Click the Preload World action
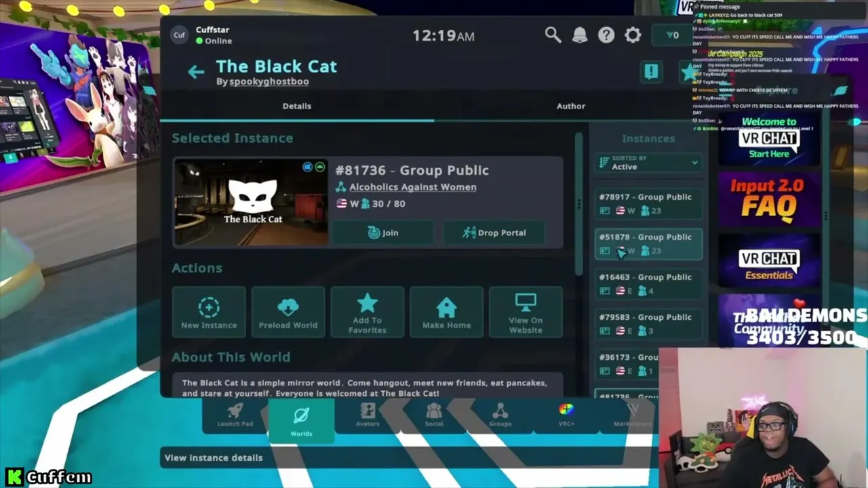The width and height of the screenshot is (868, 488). tap(288, 312)
